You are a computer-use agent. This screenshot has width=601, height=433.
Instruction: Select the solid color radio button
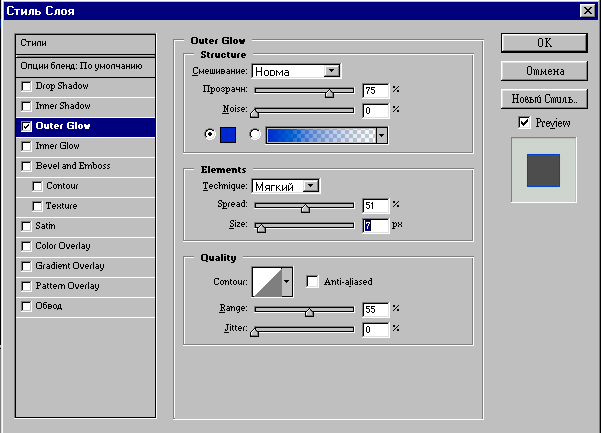click(x=210, y=134)
